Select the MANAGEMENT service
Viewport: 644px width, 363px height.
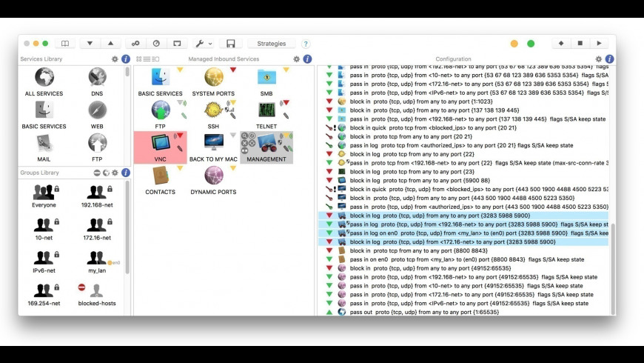pos(266,147)
